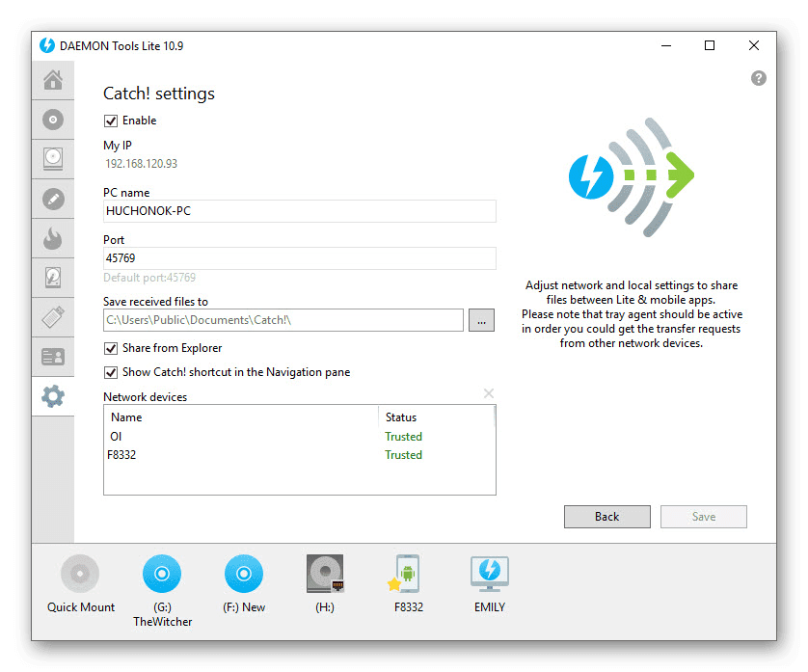
Task: Toggle Show Catch! shortcut in Navigation pane
Action: pyautogui.click(x=111, y=372)
